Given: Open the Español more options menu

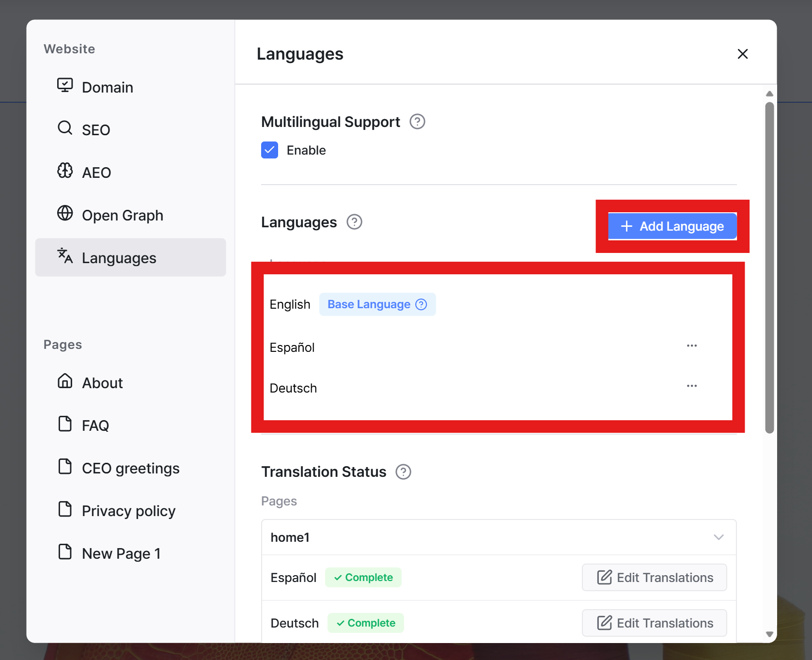Looking at the screenshot, I should tap(691, 346).
